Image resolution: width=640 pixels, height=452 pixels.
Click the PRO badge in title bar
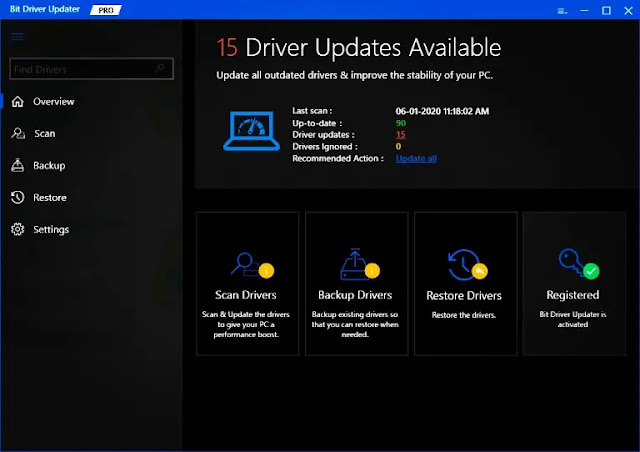click(106, 10)
